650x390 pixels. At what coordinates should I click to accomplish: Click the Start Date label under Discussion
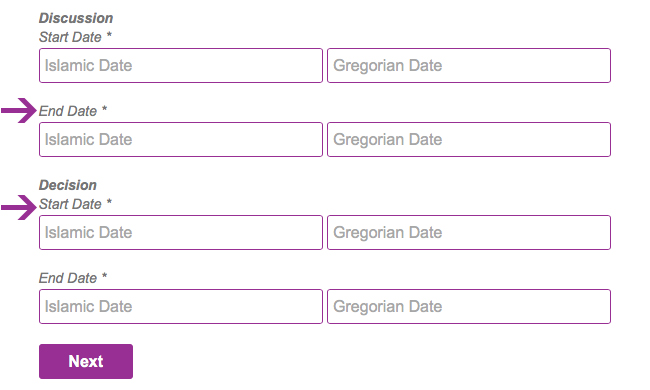tap(70, 37)
